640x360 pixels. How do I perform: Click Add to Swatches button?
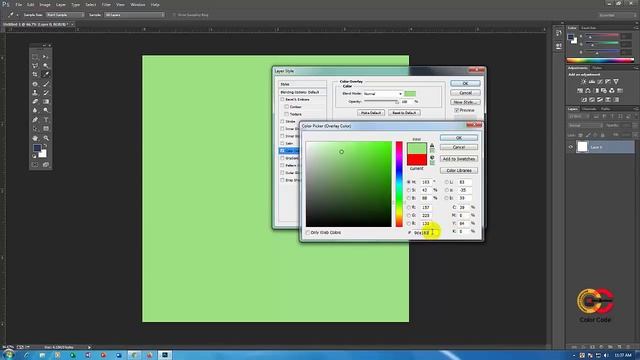(459, 159)
